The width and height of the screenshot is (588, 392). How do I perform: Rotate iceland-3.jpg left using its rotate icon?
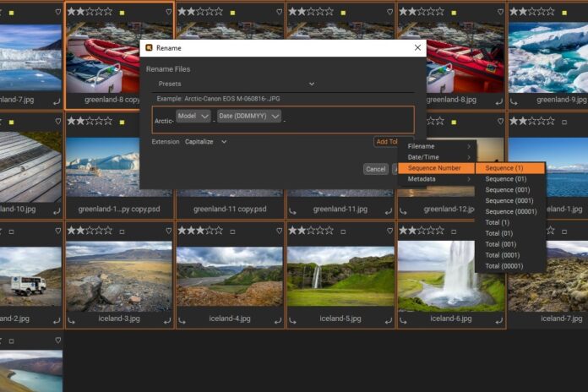point(72,321)
